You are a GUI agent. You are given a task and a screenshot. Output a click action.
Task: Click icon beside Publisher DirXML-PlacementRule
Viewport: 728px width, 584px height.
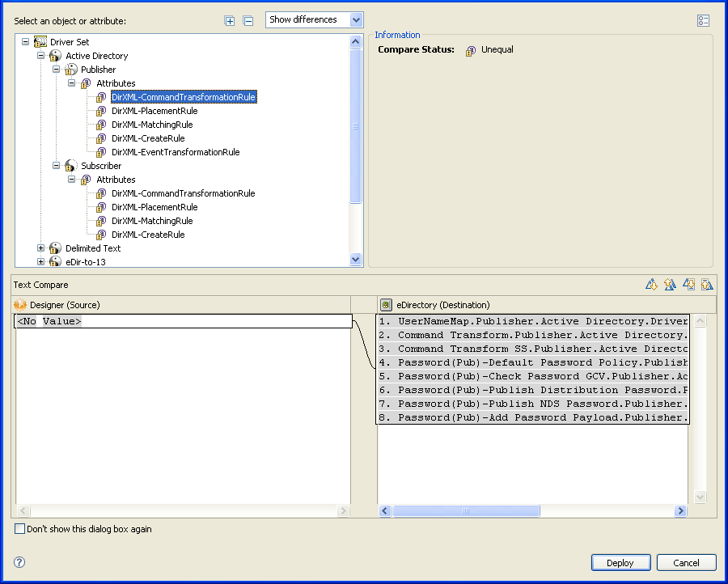tap(101, 111)
